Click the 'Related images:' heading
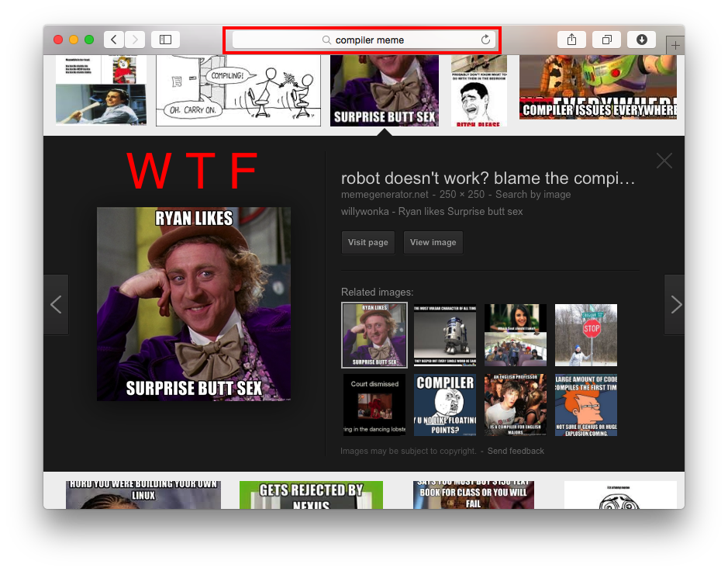Screen dimensions: 728x571 pyautogui.click(x=377, y=292)
